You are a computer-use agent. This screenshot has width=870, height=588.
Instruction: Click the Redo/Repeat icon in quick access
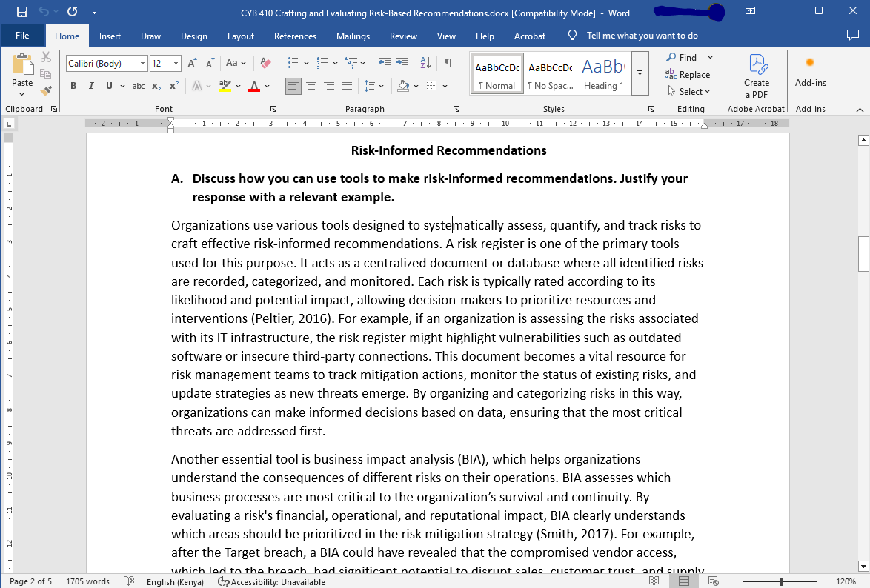coord(72,12)
